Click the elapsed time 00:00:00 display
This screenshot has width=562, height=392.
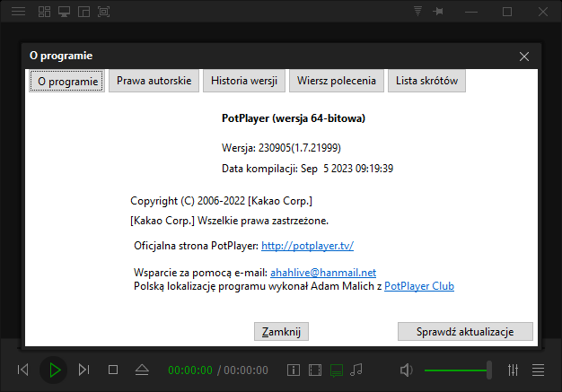190,370
